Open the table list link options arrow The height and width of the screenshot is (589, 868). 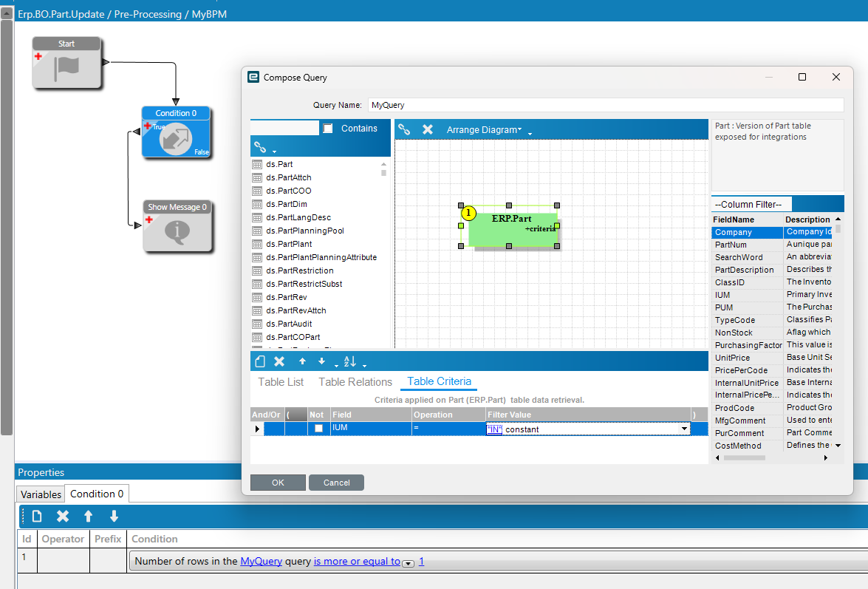pyautogui.click(x=274, y=151)
